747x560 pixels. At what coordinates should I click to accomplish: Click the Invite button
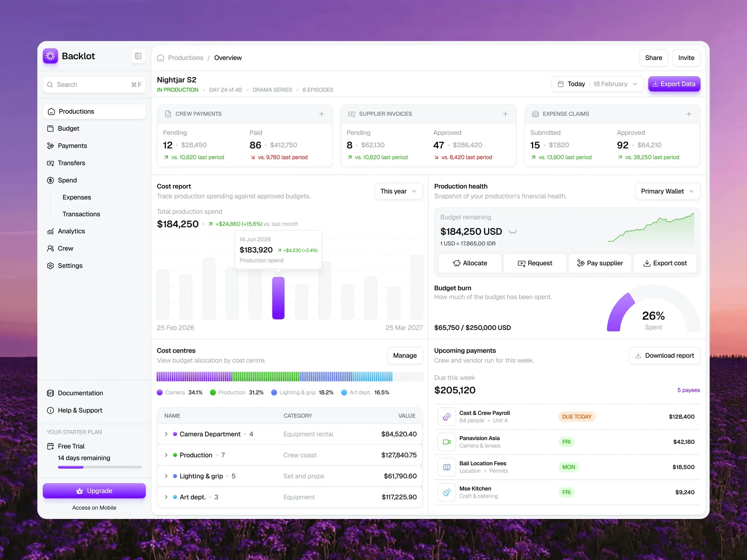coord(686,58)
